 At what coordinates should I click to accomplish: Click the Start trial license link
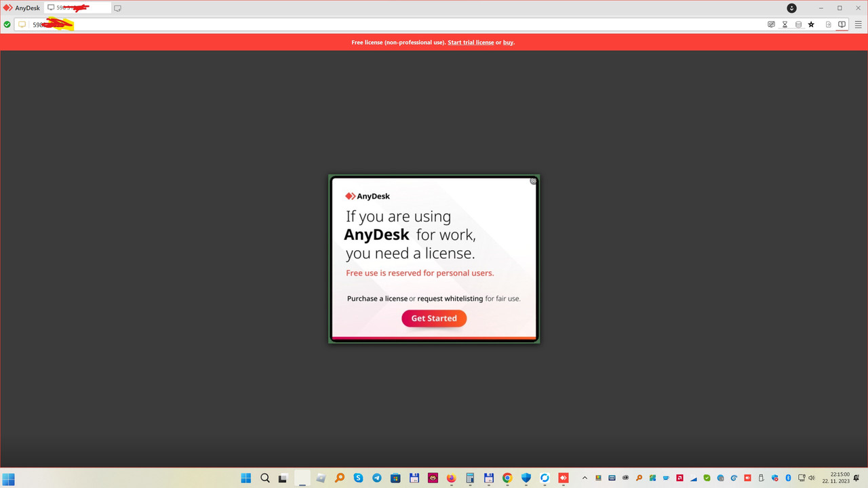tap(471, 42)
